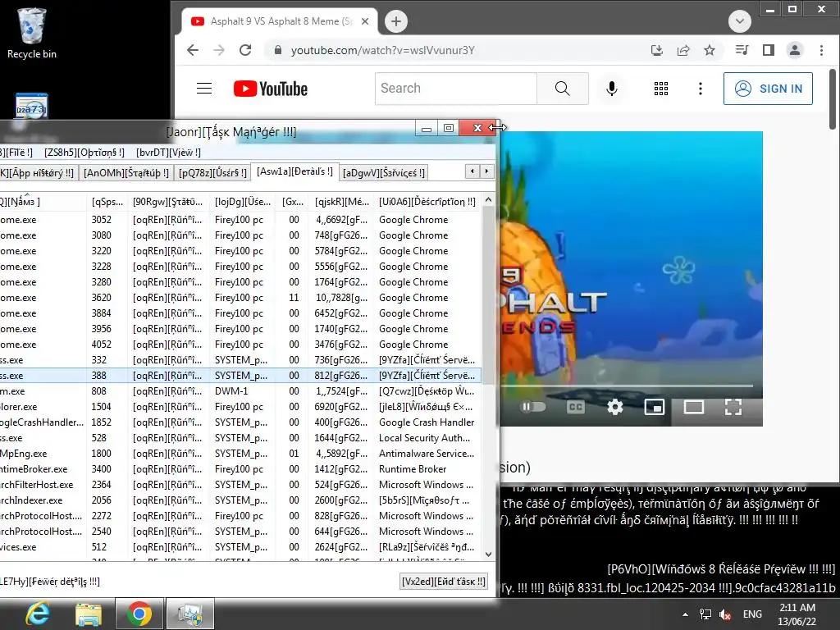Sort by the User name column header
This screenshot has height=630, width=840.
(243, 202)
